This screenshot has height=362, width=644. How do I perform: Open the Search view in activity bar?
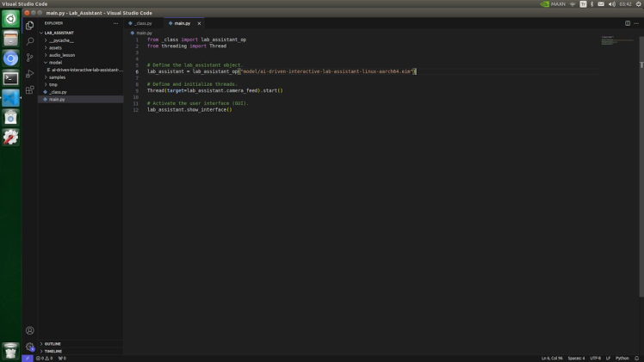pyautogui.click(x=30, y=41)
